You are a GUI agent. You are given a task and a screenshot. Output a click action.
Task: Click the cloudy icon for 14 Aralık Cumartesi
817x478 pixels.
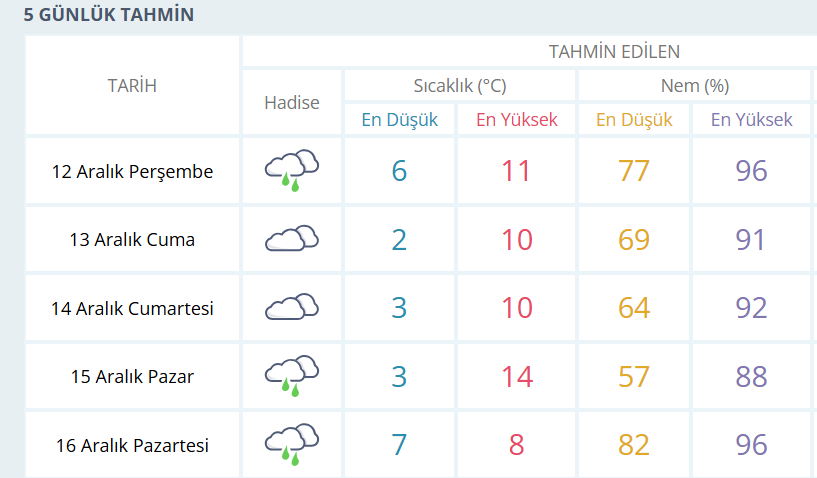(292, 307)
